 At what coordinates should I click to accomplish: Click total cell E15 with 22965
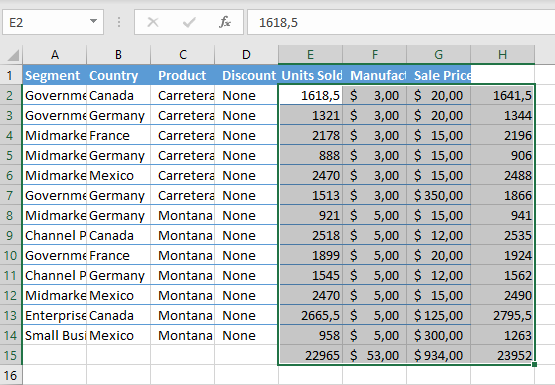[310, 355]
